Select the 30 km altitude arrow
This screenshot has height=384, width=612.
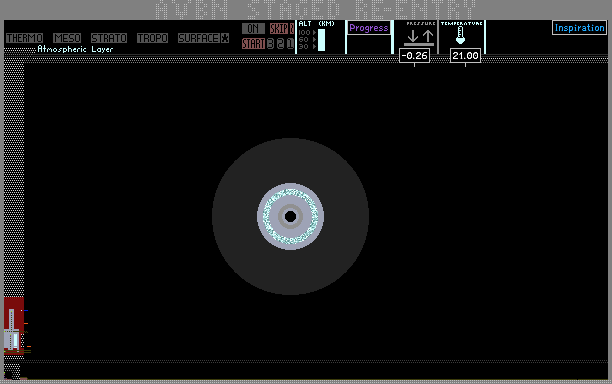click(x=314, y=46)
